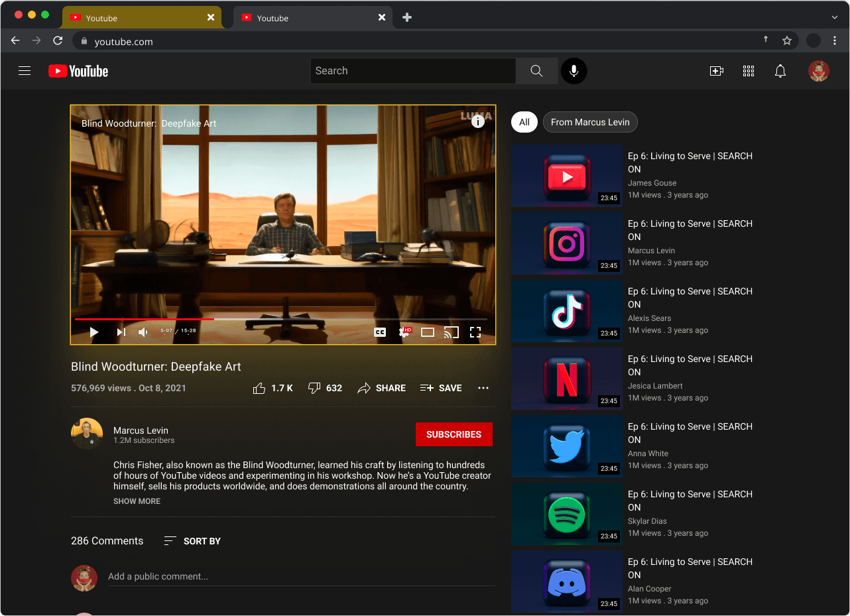Open the Netflix logo thumbnail video
This screenshot has height=616, width=850.
pyautogui.click(x=567, y=379)
